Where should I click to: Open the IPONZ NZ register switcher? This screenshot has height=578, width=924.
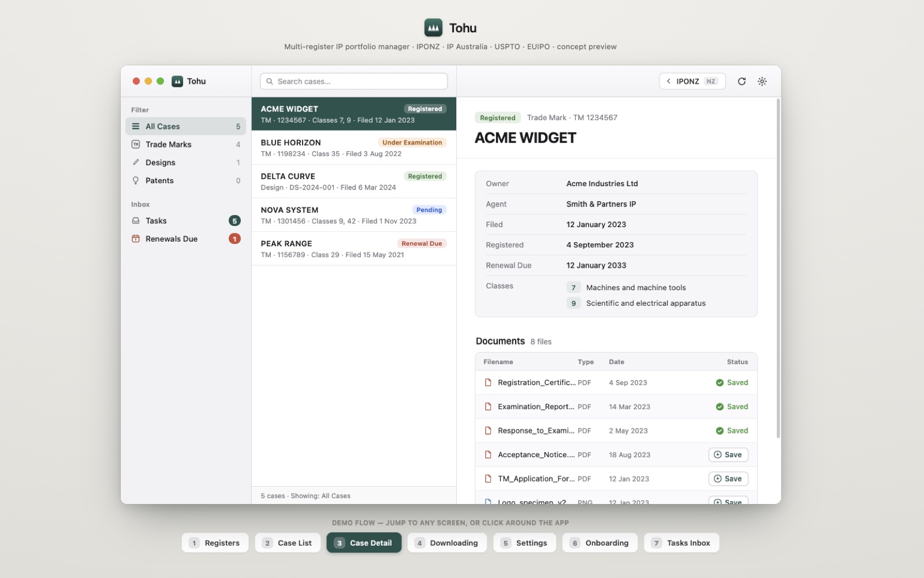pyautogui.click(x=692, y=81)
